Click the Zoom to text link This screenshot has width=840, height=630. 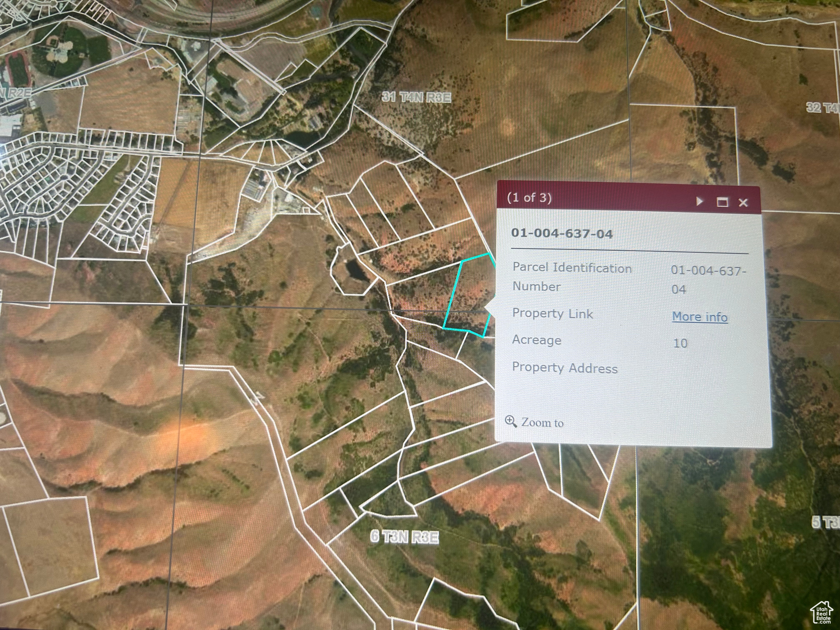(x=542, y=422)
